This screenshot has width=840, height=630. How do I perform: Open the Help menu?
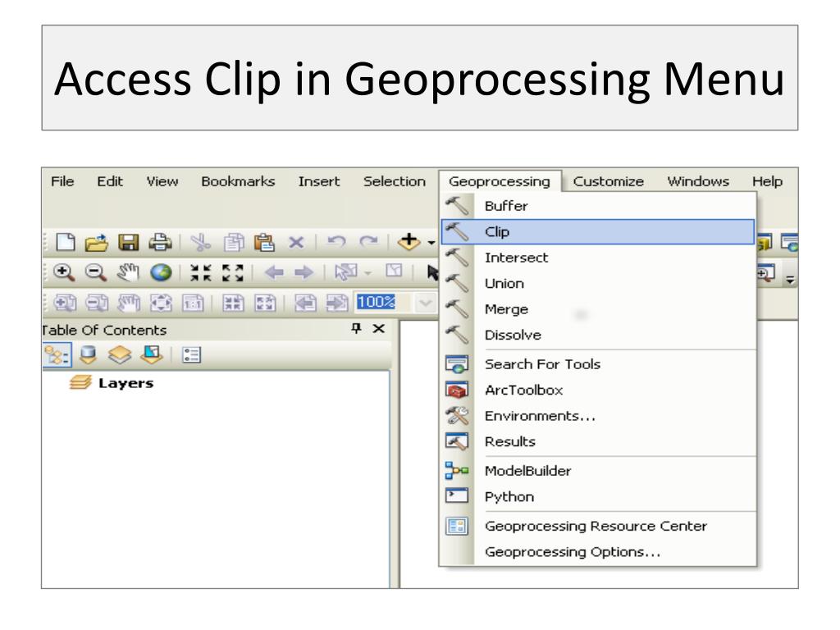(x=767, y=181)
